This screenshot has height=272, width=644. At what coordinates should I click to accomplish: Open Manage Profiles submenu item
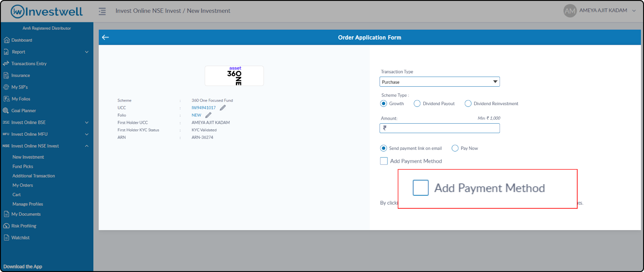[28, 204]
